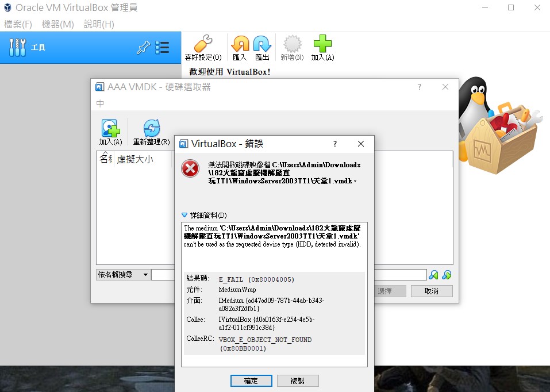Open the tools list menu icon
Image resolution: width=550 pixels, height=392 pixels.
click(x=163, y=47)
